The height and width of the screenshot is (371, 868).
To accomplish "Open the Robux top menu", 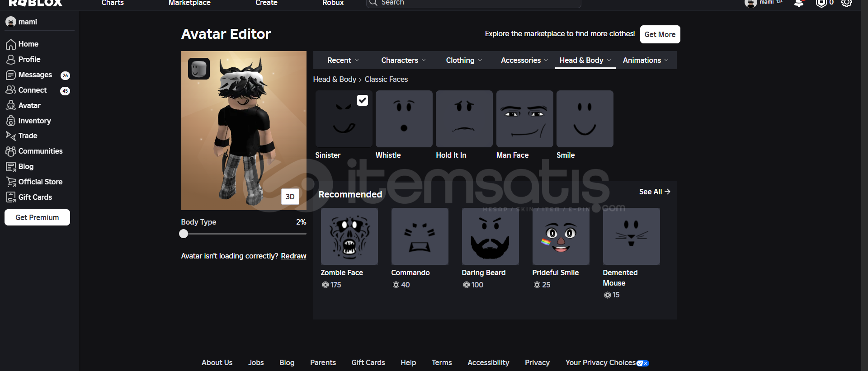I will [333, 3].
